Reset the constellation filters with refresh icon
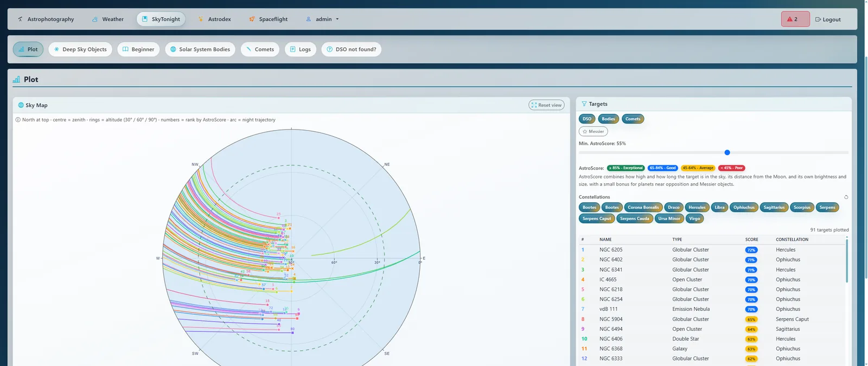868x366 pixels. (846, 197)
